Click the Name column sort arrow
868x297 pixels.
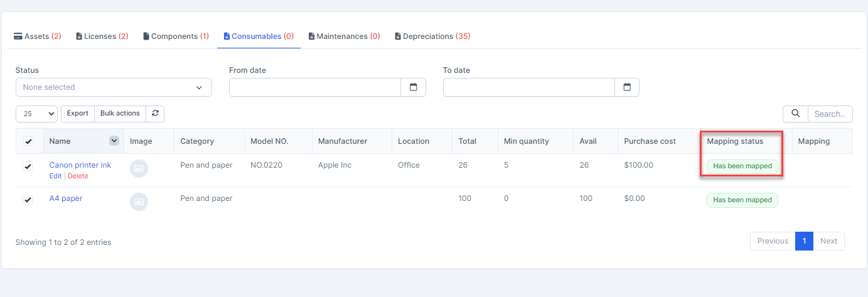[x=114, y=141]
